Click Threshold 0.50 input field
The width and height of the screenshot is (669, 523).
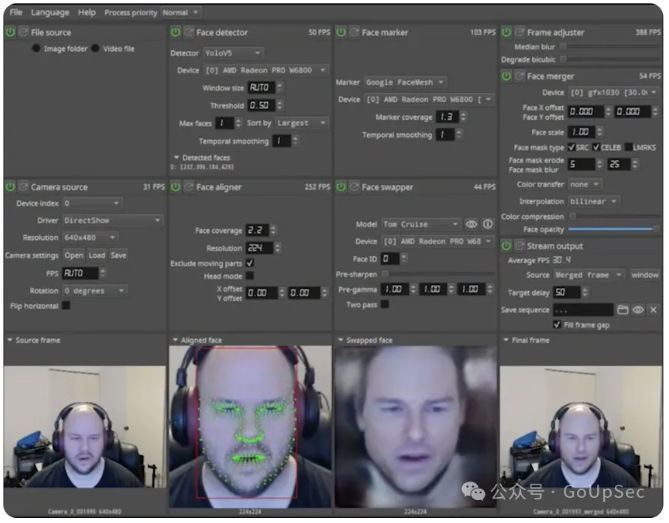pos(260,105)
